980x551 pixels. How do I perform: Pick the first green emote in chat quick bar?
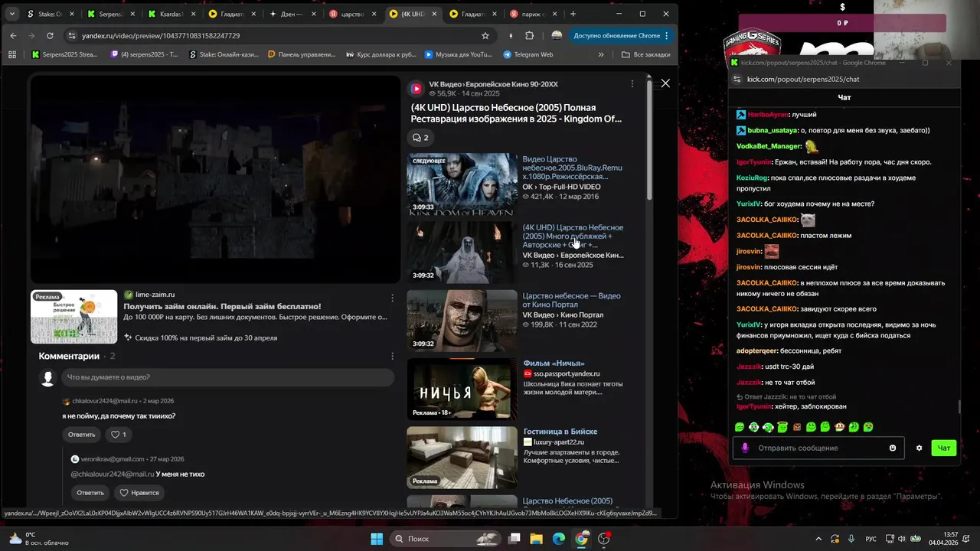[x=740, y=427]
